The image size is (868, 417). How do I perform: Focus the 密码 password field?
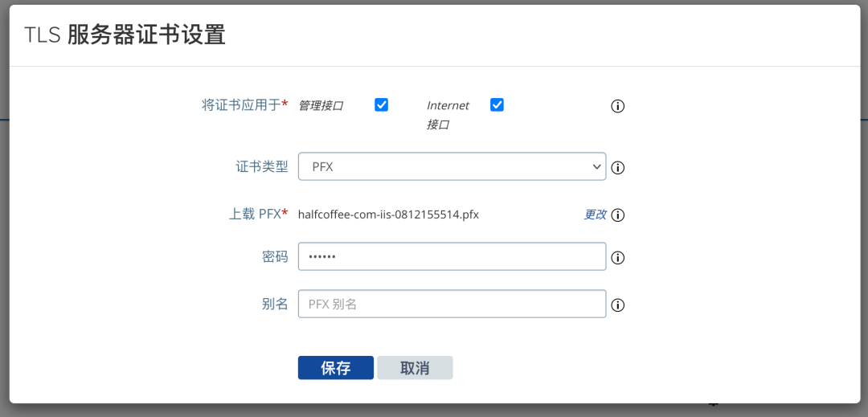pos(452,256)
